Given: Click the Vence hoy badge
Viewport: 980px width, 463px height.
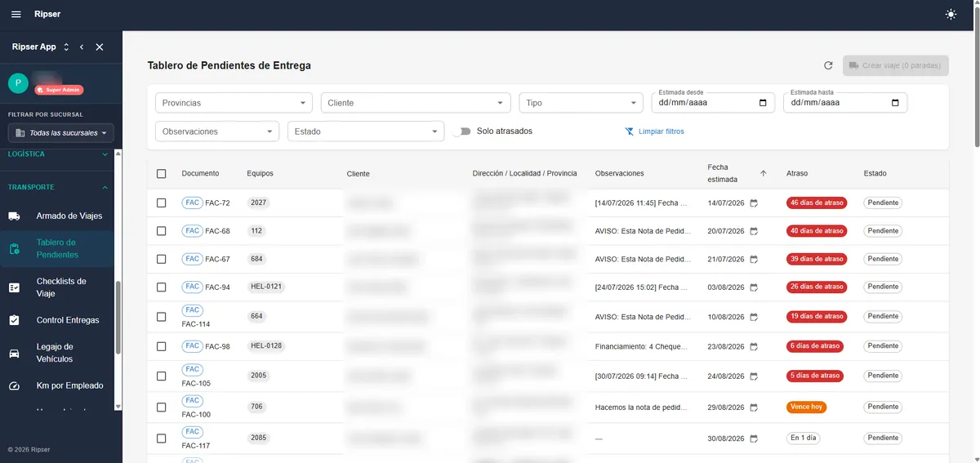Looking at the screenshot, I should click(806, 407).
